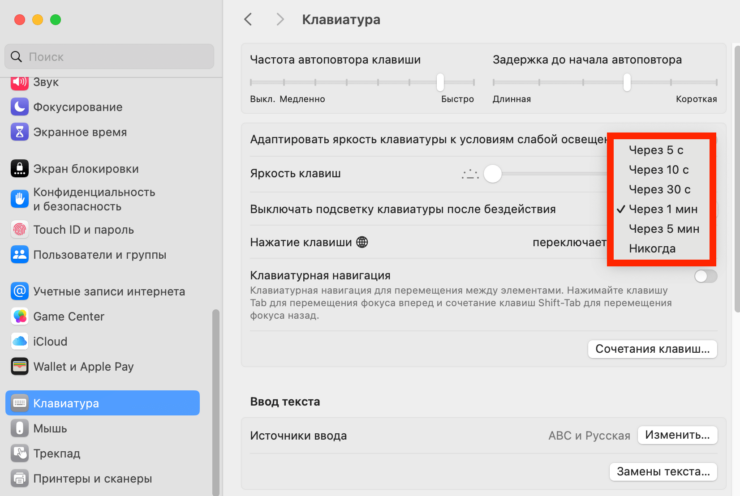
Task: Click the АВС и Русская value
Action: coord(589,435)
